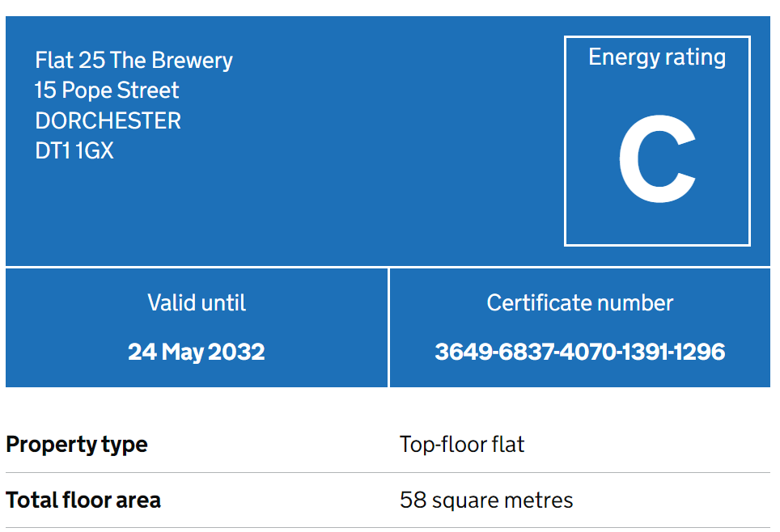Select the DORCHESTER town text
Image resolution: width=780 pixels, height=532 pixels.
pyautogui.click(x=108, y=120)
